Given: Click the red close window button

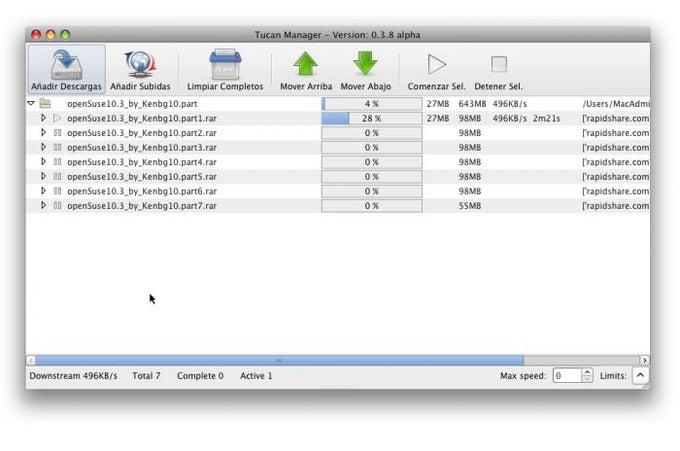Looking at the screenshot, I should tap(36, 35).
